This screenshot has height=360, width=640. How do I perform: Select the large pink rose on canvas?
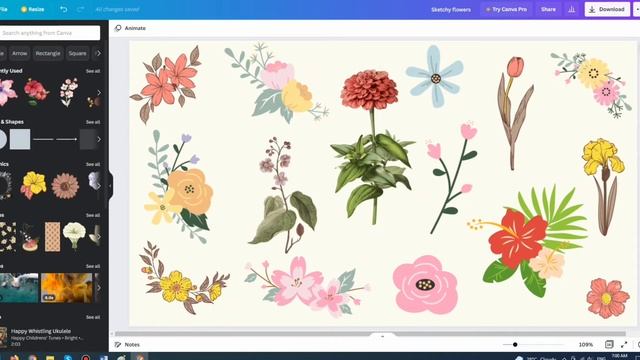pyautogui.click(x=425, y=285)
